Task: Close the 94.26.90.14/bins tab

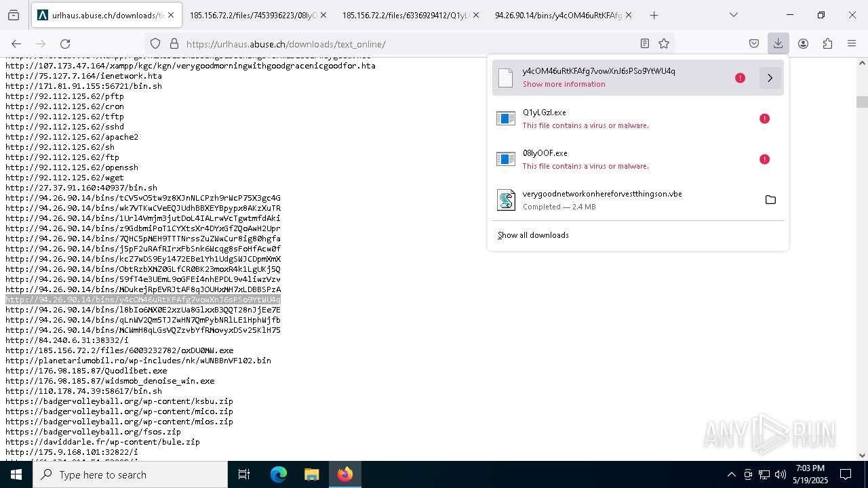Action: (x=629, y=15)
